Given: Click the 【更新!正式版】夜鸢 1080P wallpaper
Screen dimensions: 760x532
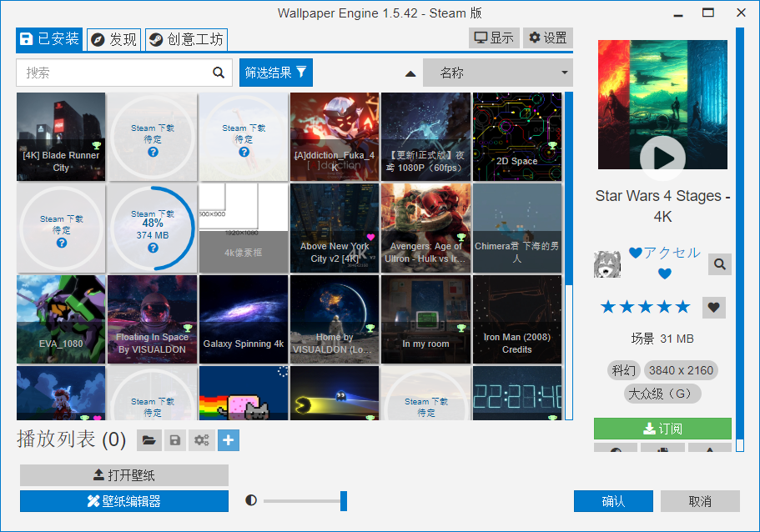Looking at the screenshot, I should pyautogui.click(x=425, y=137).
